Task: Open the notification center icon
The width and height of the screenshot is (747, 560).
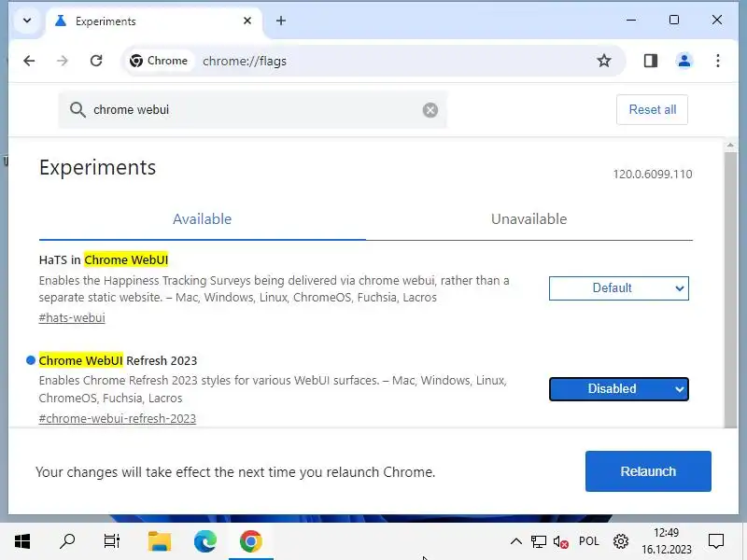Action: coord(716,541)
